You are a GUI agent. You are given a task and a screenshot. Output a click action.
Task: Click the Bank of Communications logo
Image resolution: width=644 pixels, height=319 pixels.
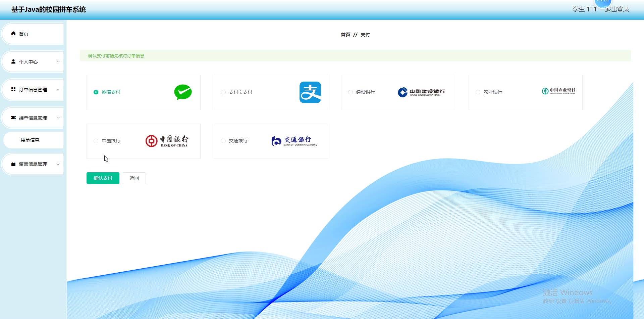tap(294, 141)
